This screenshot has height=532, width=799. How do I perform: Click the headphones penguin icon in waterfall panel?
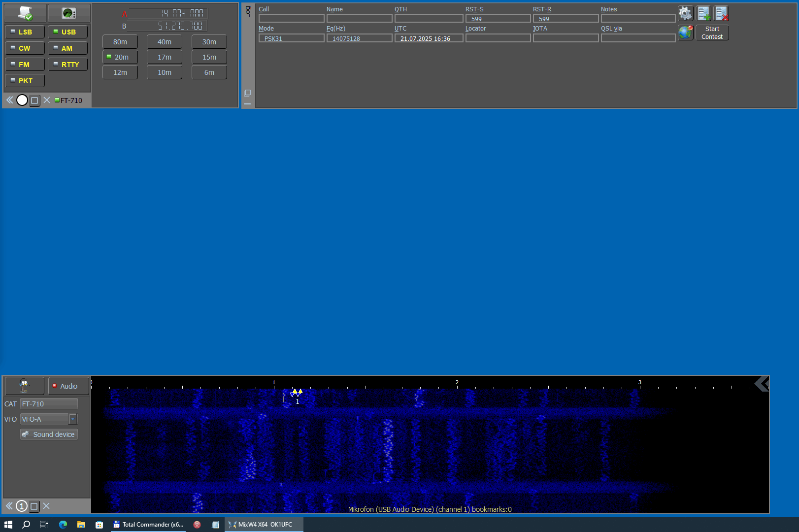click(24, 386)
